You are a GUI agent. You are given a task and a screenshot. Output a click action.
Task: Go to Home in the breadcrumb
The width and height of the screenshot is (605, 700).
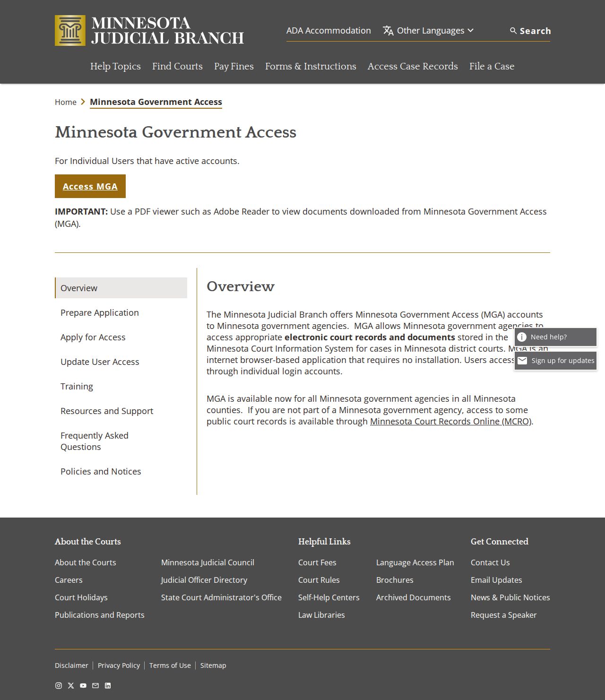point(66,102)
